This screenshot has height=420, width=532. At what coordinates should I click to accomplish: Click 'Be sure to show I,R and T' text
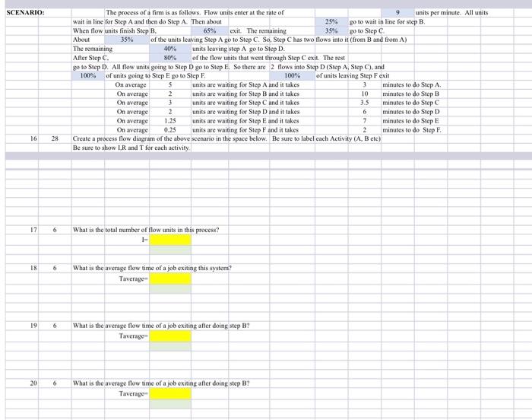[131, 148]
